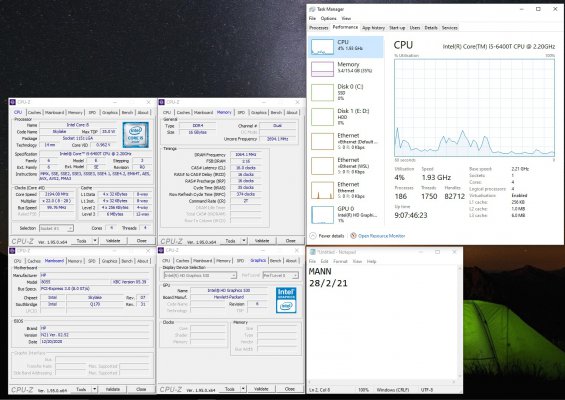The height and width of the screenshot is (400, 565).
Task: Collapse with Fewer details chevron icon
Action: pyautogui.click(x=313, y=236)
